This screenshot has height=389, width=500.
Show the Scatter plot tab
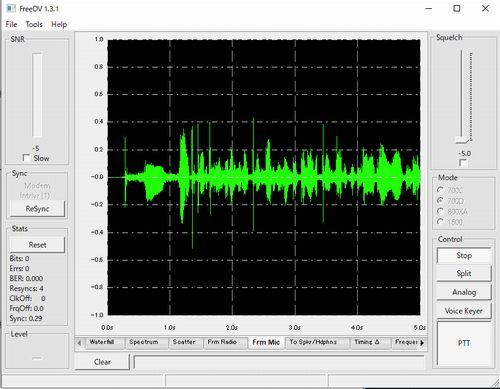(184, 342)
